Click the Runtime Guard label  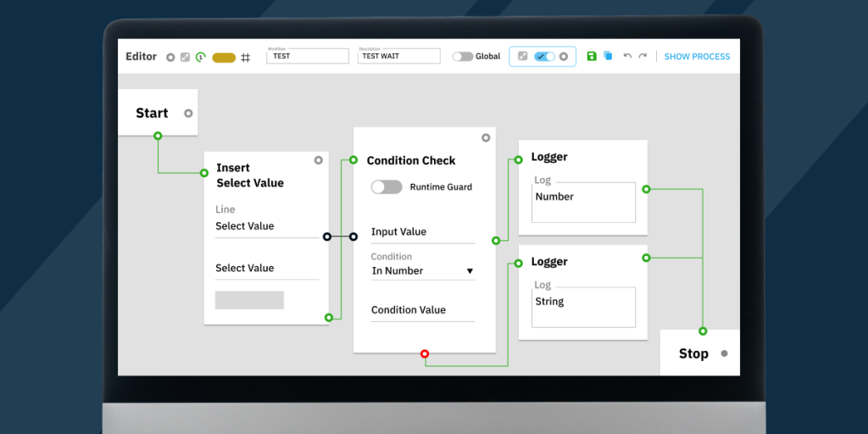441,187
